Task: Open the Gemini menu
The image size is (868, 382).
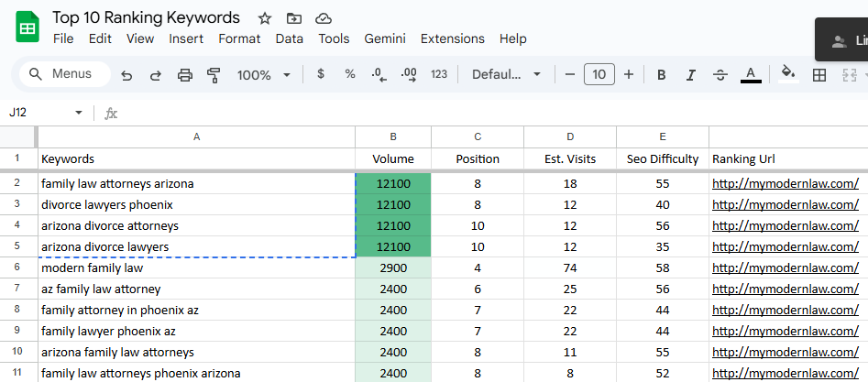Action: tap(385, 38)
